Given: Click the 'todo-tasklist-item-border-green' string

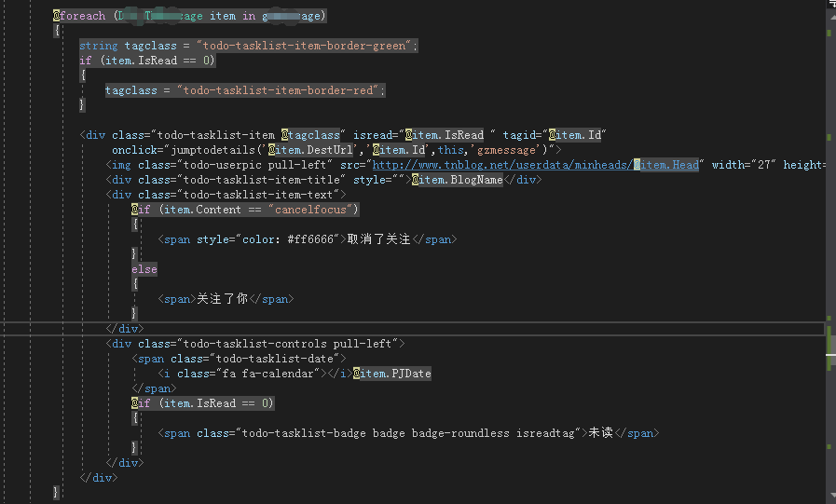Looking at the screenshot, I should click(x=304, y=46).
